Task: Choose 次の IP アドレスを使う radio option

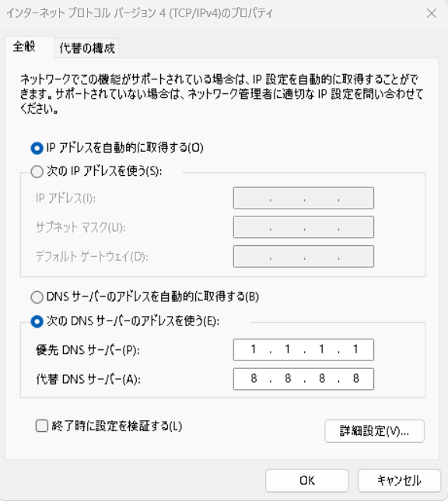Action: (37, 171)
